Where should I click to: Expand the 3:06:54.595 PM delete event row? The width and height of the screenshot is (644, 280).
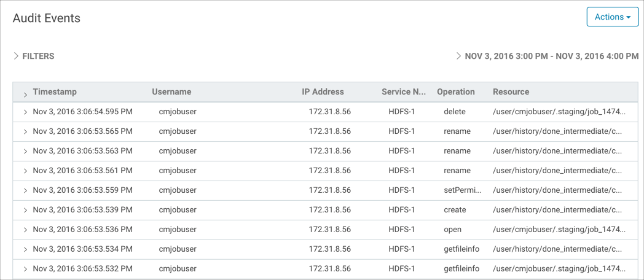coord(25,112)
